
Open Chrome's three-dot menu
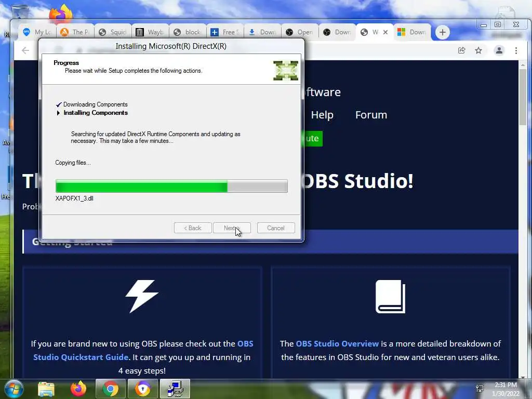[516, 50]
